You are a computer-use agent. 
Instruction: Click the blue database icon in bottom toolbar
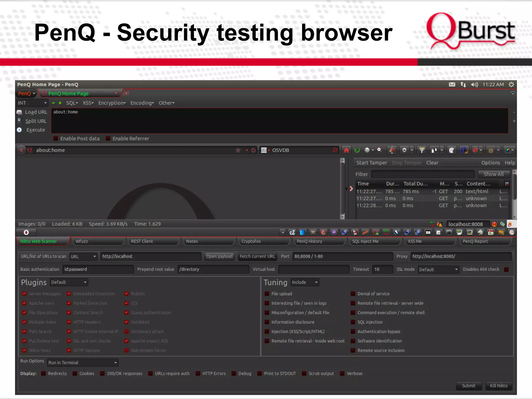(302, 232)
